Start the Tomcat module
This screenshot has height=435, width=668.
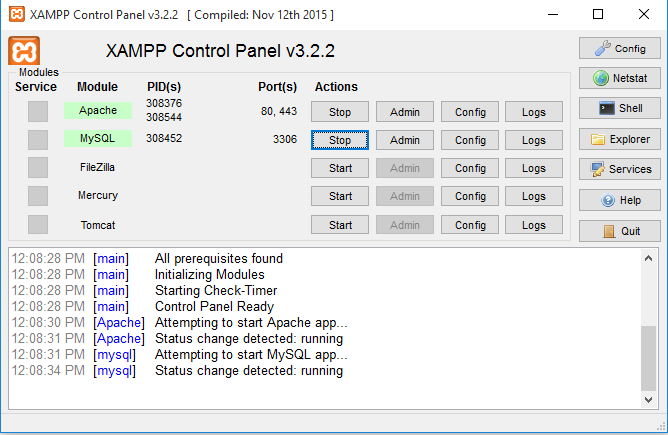pos(340,225)
